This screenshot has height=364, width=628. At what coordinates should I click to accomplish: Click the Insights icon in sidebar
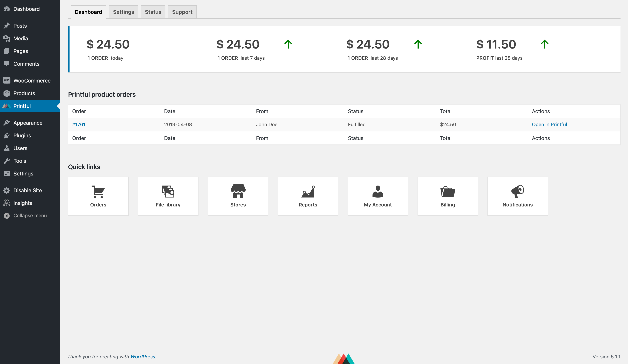click(x=7, y=203)
